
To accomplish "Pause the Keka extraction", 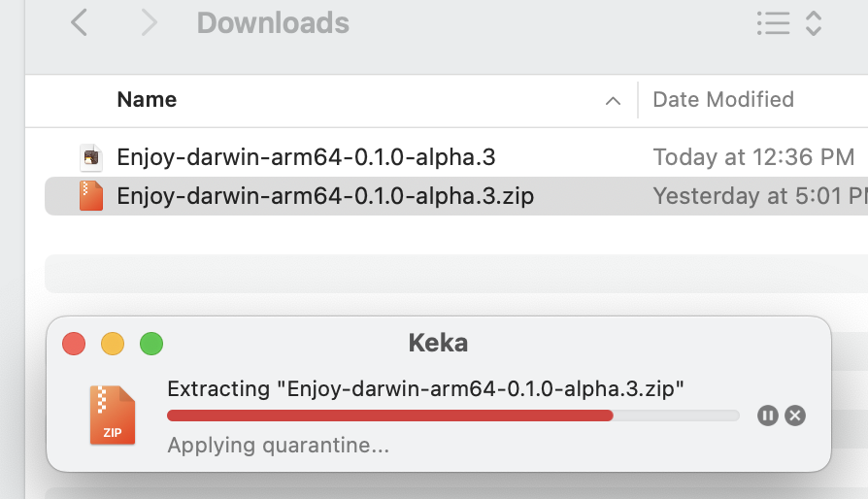I will [768, 416].
